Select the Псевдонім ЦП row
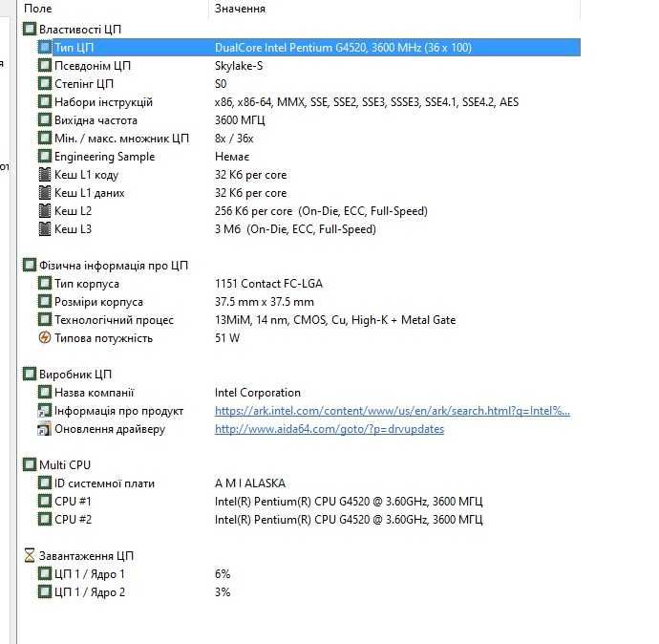This screenshot has width=659, height=644. [308, 66]
